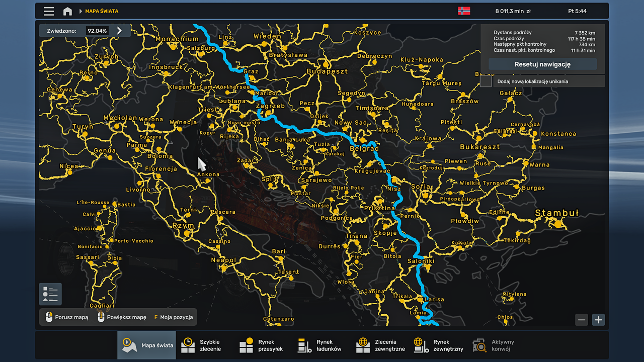Click the Norway flag icon
This screenshot has width=644, height=362.
coord(464,11)
